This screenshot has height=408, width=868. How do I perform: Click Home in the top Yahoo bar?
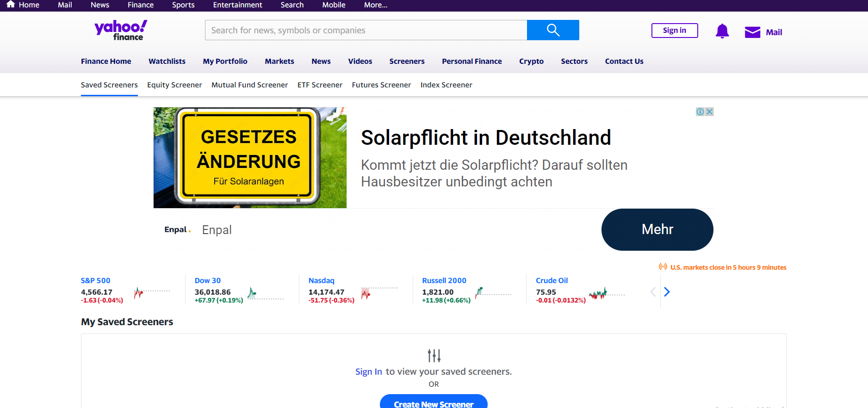pos(29,5)
